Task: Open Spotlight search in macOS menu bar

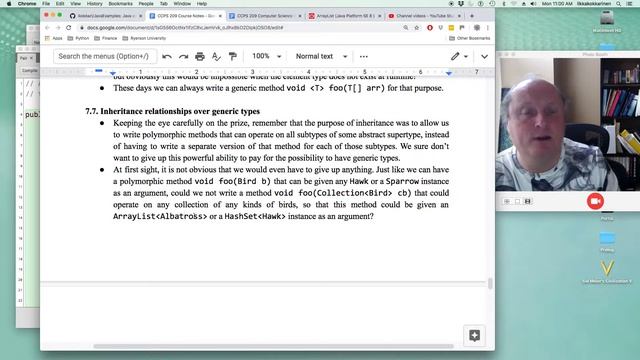Action: [x=619, y=3]
